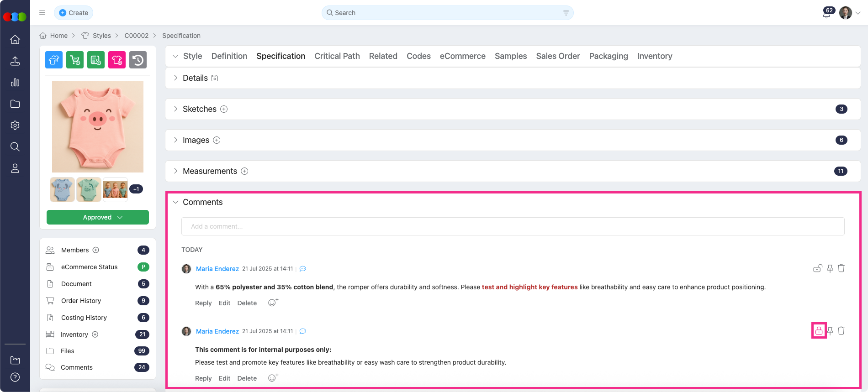Click the add Sketches plus icon
This screenshot has height=392, width=868.
(224, 109)
